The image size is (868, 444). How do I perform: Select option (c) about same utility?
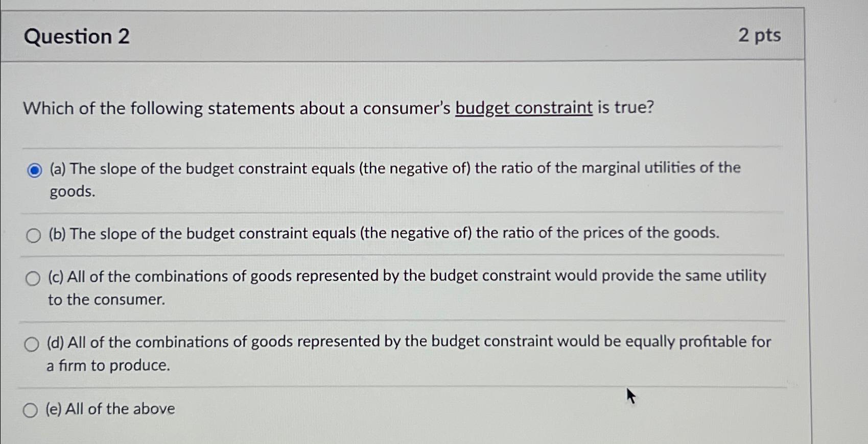point(34,278)
